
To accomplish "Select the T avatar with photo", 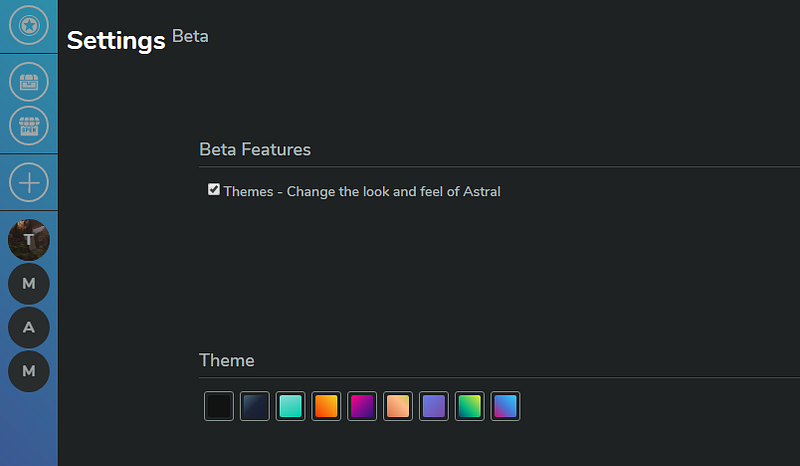I will [x=29, y=240].
